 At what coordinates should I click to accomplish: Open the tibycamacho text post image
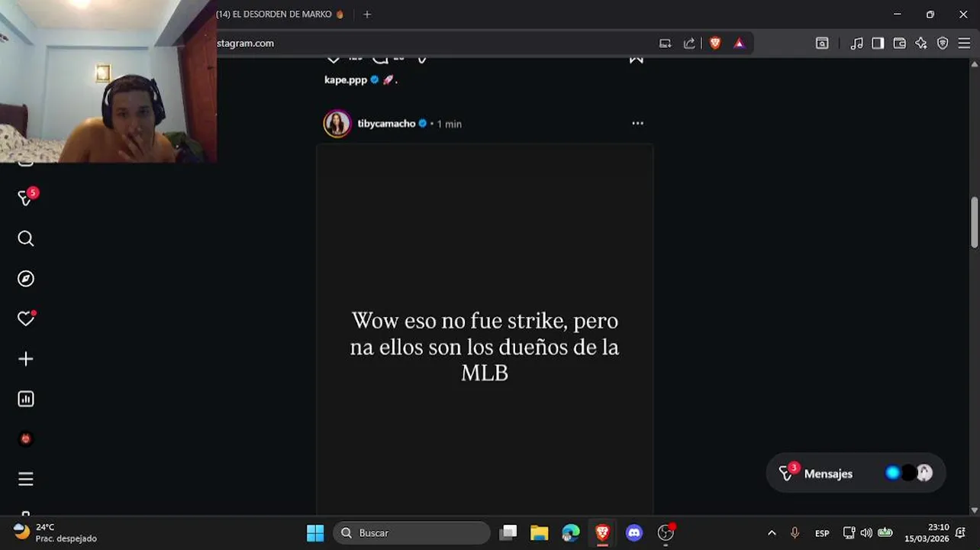pos(485,329)
